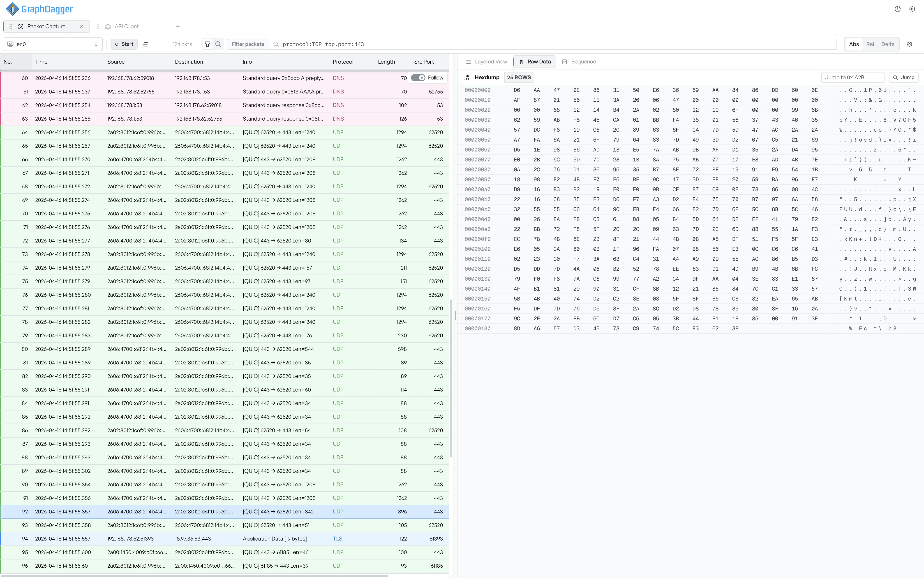The image size is (924, 578).
Task: Select Abs time mode
Action: coord(854,44)
